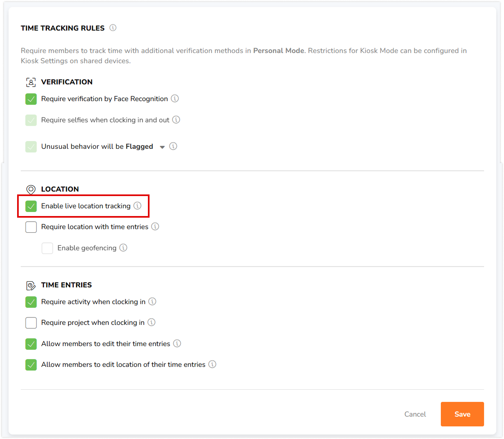Disable the Enable live location tracking checkbox
Image resolution: width=504 pixels, height=439 pixels.
31,206
